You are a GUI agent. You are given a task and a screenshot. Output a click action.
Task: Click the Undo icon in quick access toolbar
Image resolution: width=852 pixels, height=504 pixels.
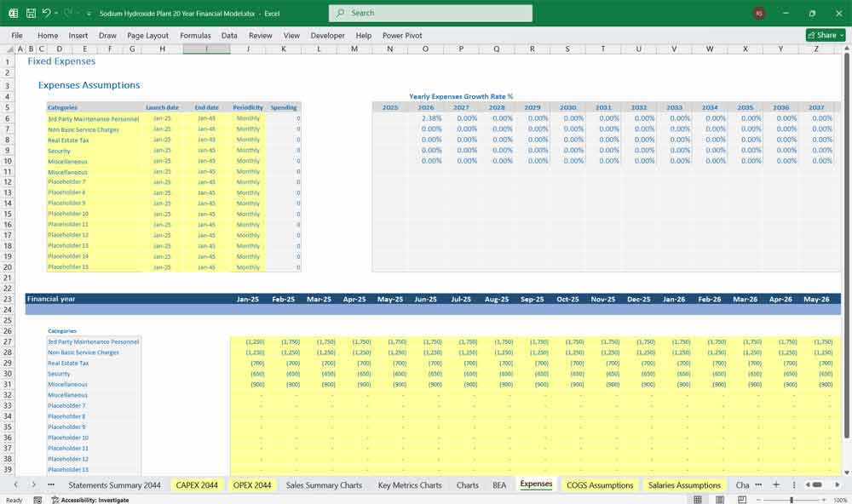tap(46, 13)
